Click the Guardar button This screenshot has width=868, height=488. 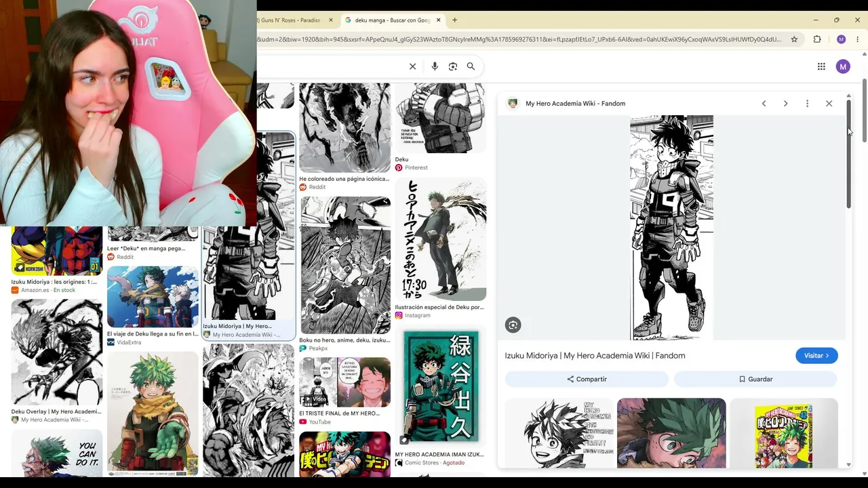755,379
